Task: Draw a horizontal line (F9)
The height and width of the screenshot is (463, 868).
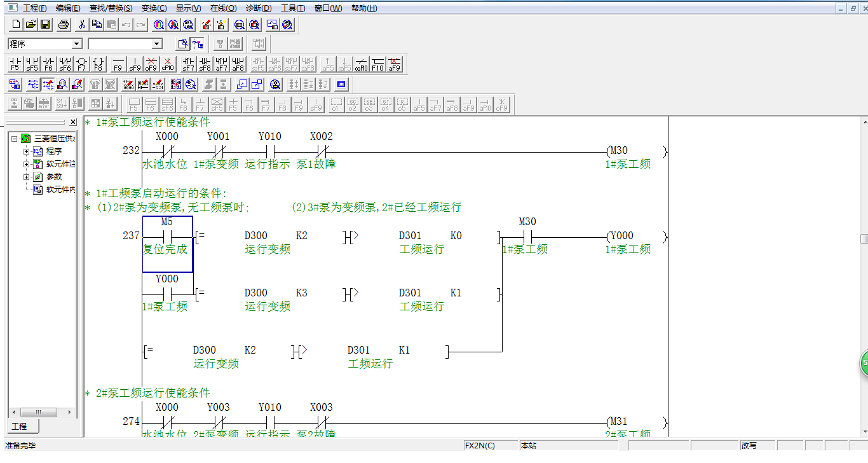Action: [x=118, y=64]
